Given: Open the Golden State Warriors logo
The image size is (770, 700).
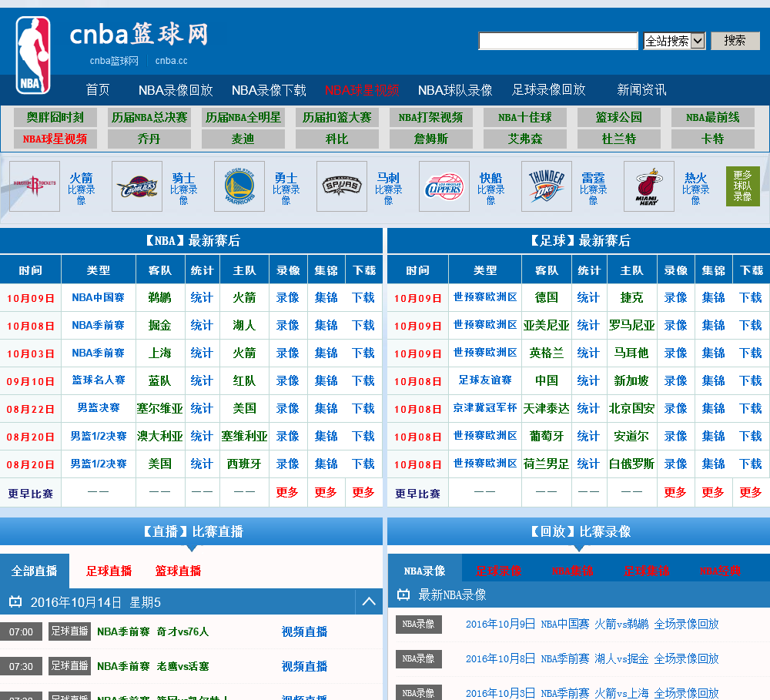Looking at the screenshot, I should click(239, 186).
